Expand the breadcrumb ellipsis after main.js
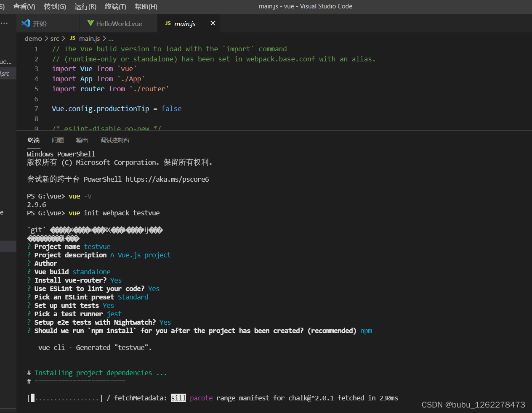Image resolution: width=532 pixels, height=413 pixels. pos(111,38)
